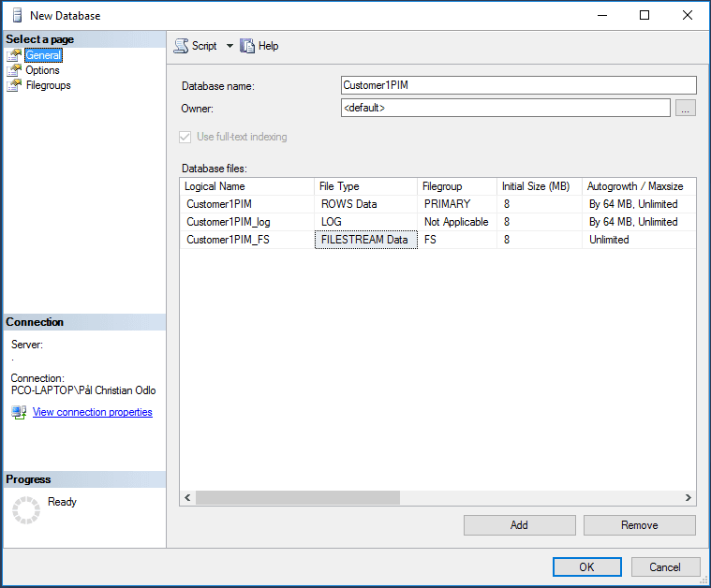Click in the Database name field

(519, 85)
